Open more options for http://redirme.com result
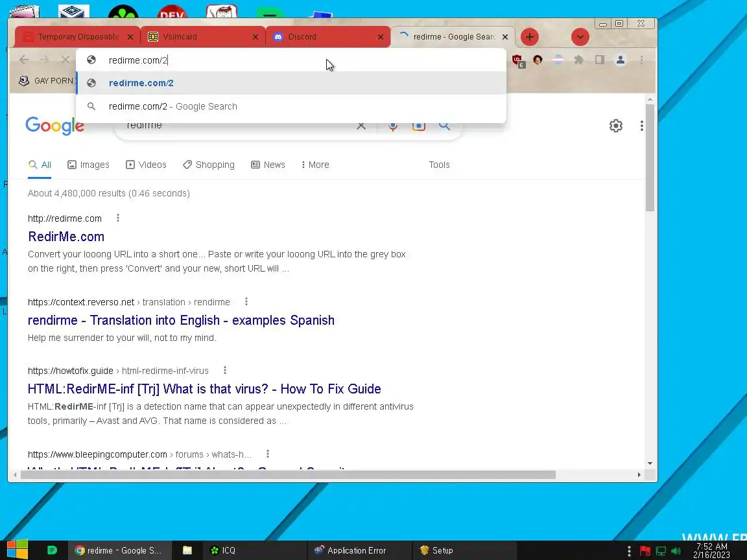This screenshot has width=747, height=560. (x=117, y=218)
